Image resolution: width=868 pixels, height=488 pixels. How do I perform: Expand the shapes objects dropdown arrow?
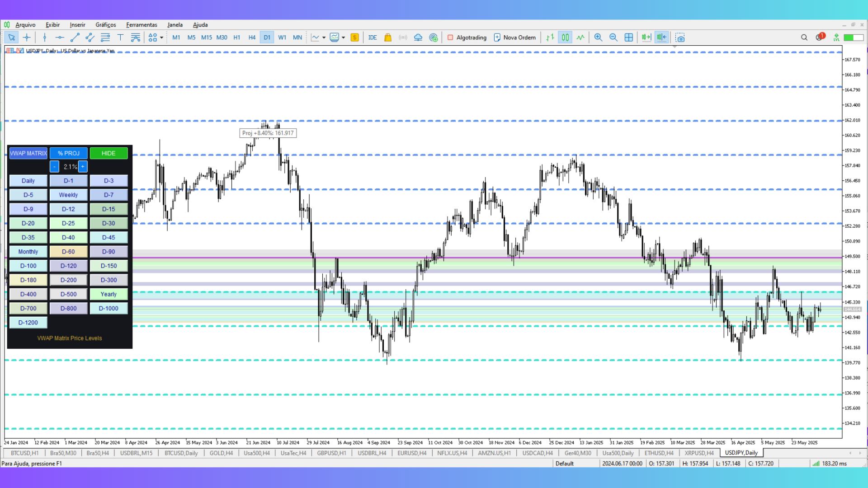pos(161,38)
